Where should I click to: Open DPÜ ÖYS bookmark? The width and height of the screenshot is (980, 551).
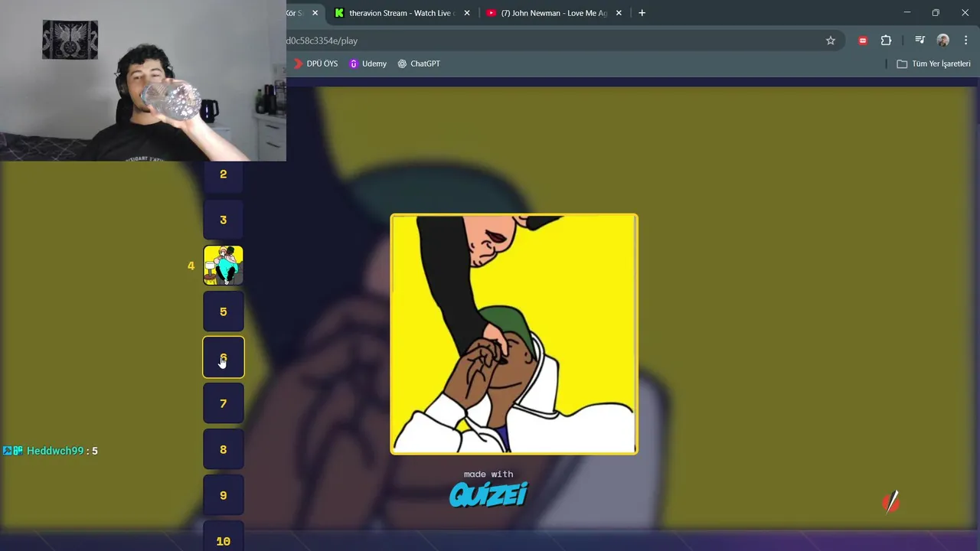[x=315, y=64]
